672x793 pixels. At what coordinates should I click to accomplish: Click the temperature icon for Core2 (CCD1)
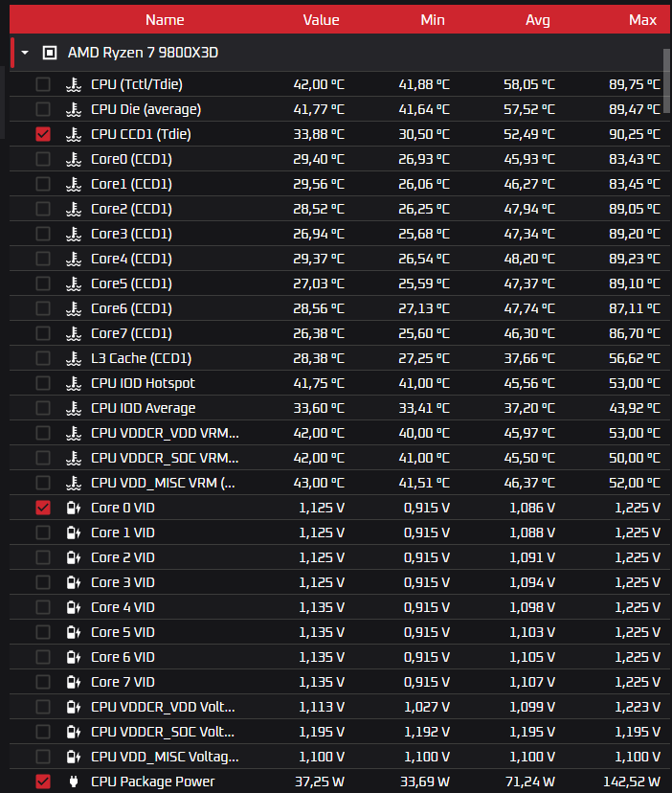pos(74,209)
